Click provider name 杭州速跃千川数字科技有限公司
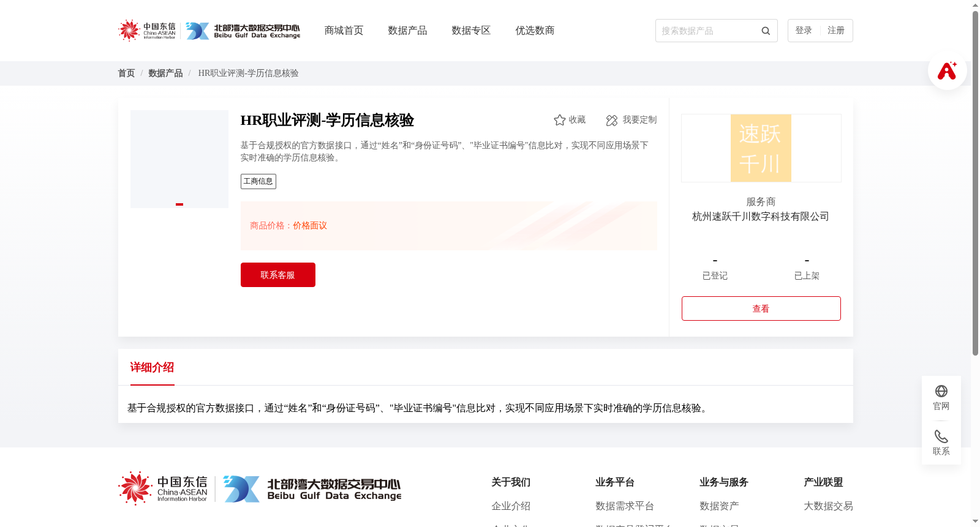 [x=761, y=217]
